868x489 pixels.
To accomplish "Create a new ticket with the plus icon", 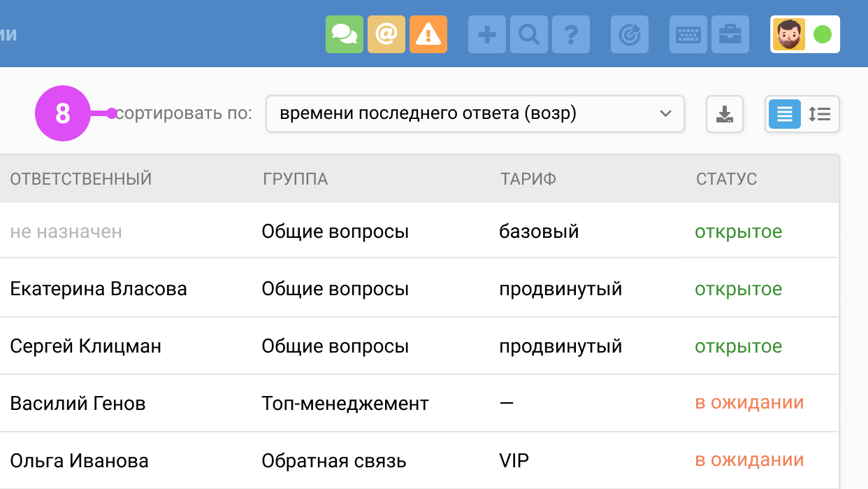I will (x=486, y=34).
